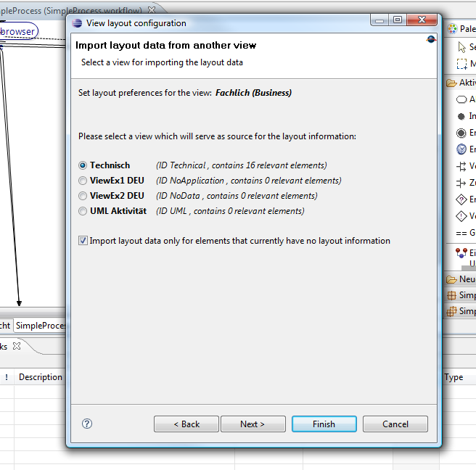Choose the ViewEx2 DEU view option

click(x=83, y=196)
